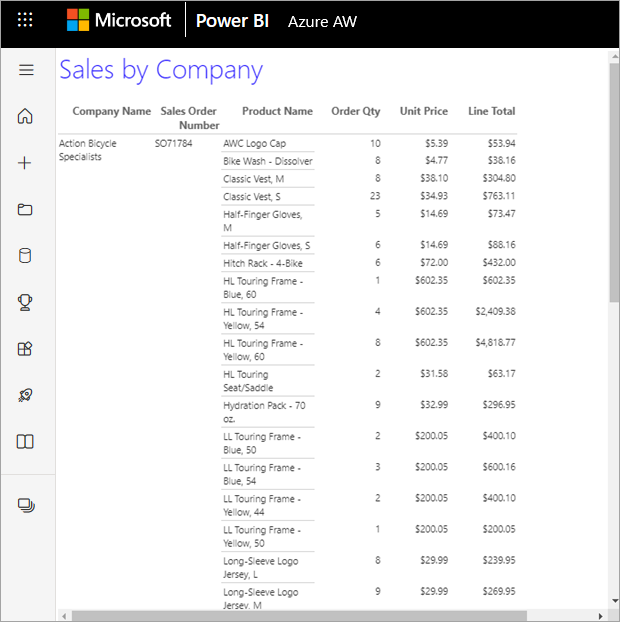Select Half-Finger Gloves, M product
Viewport: 620px width, 622px height.
(263, 221)
